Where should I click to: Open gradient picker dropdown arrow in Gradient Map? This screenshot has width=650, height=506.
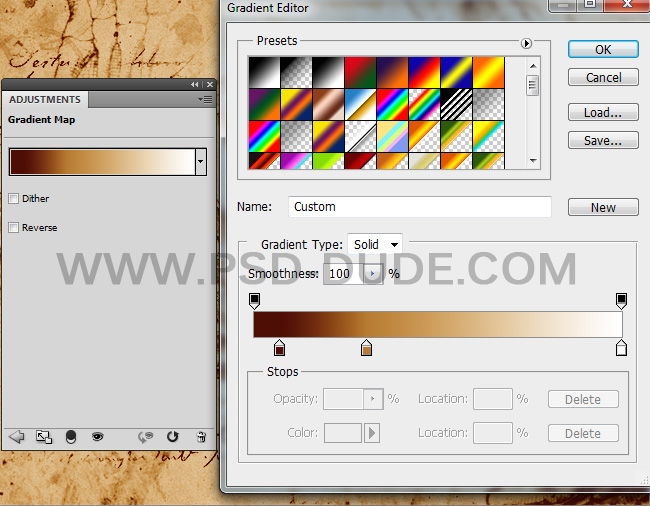(201, 162)
